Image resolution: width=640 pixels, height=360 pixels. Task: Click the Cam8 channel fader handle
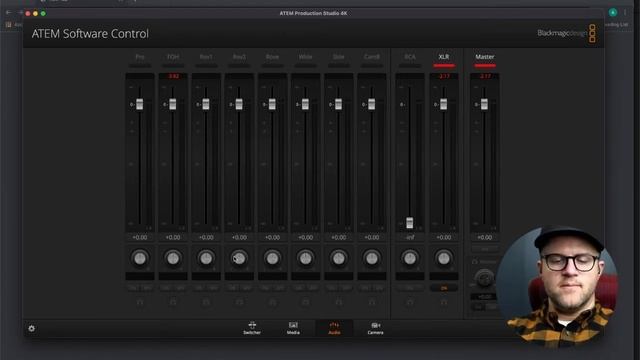click(x=371, y=104)
